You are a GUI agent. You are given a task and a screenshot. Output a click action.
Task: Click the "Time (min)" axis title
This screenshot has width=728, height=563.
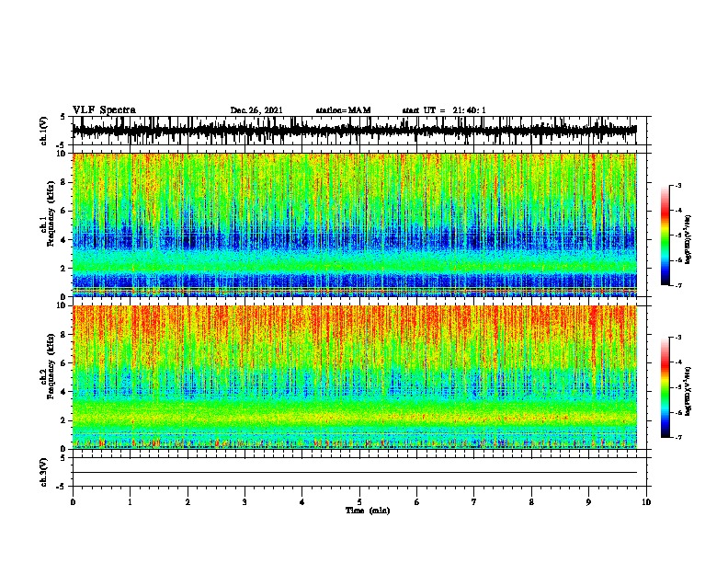click(368, 511)
